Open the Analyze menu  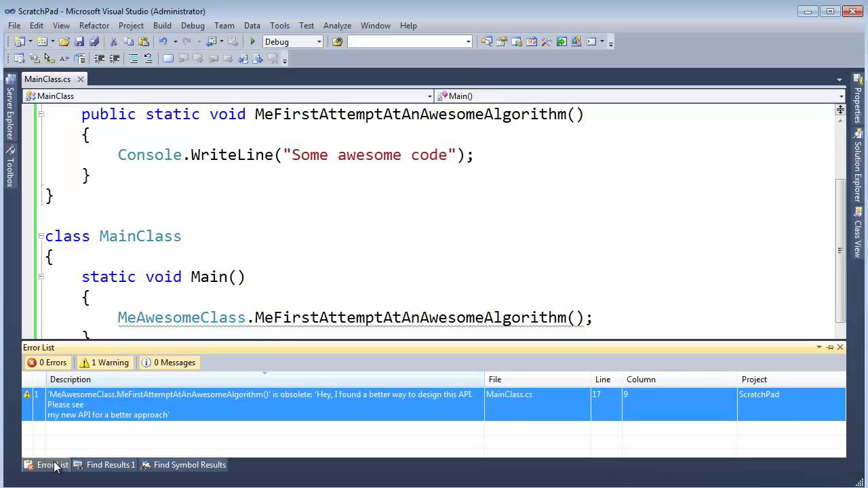(x=337, y=25)
